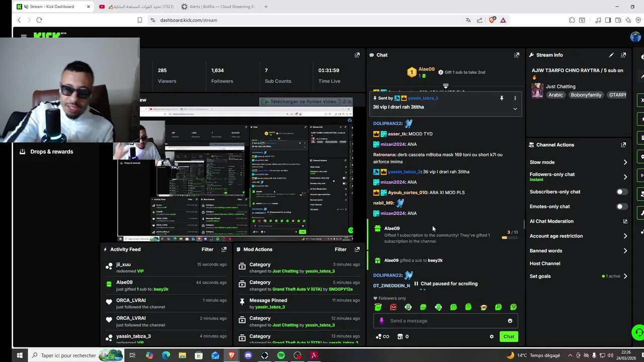Open browser extensions puzzle icon
Viewport: 644px width, 362px height.
pos(572,20)
